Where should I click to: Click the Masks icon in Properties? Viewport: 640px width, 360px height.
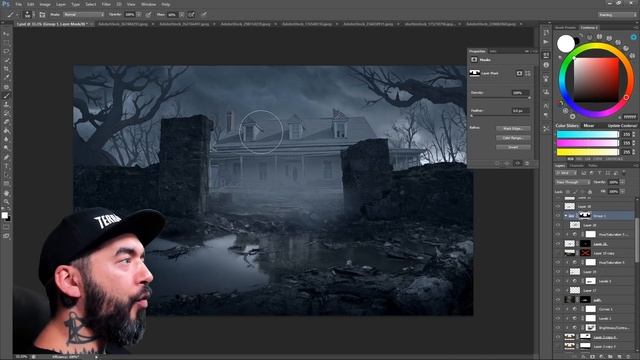[474, 60]
